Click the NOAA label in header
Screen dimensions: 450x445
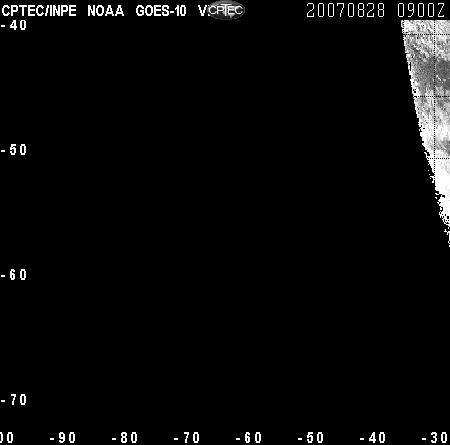[106, 11]
